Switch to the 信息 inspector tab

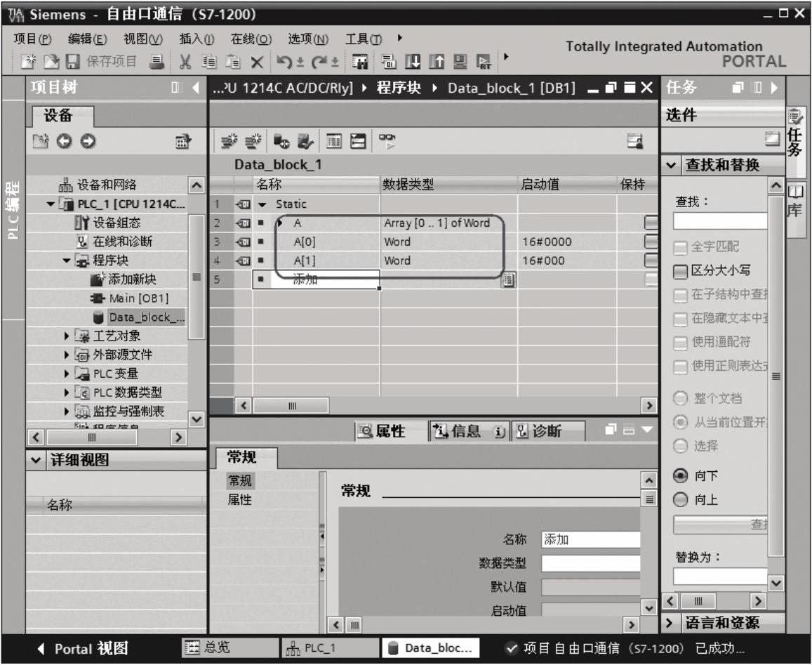click(x=470, y=431)
